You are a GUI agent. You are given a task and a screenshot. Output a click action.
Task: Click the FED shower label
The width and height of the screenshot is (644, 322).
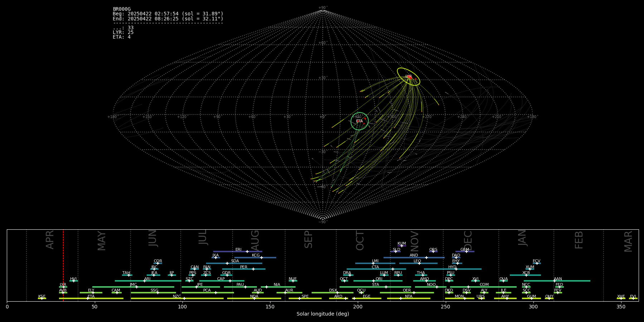tap(559, 285)
